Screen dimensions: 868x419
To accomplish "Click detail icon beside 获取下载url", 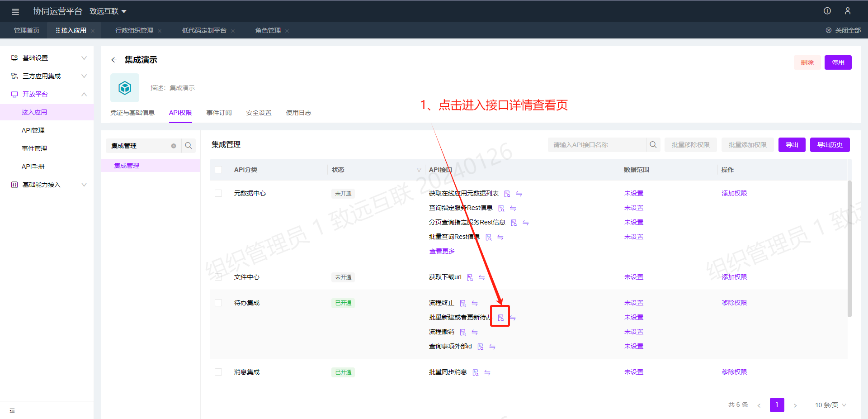I will click(470, 277).
